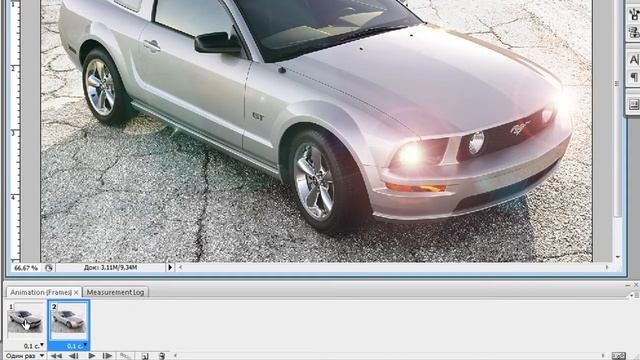Click the panel dock resize grip handle
This screenshot has height=360, width=640.
pos(617,83)
